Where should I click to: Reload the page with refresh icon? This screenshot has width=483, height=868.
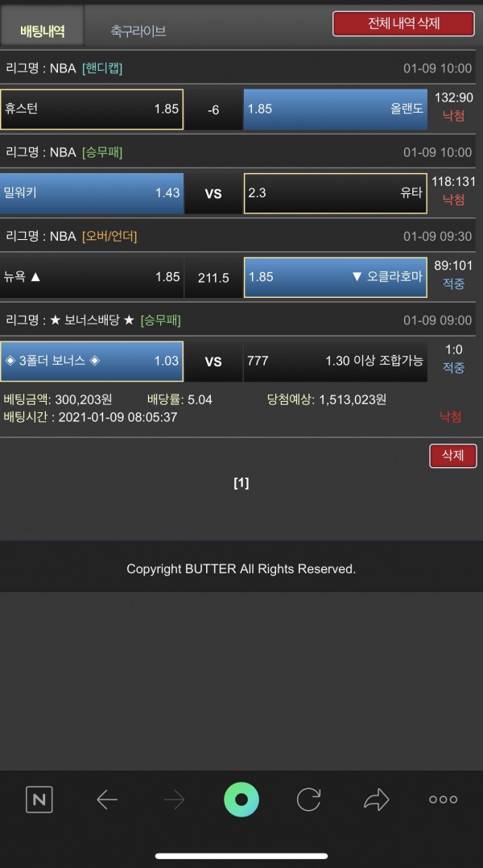pyautogui.click(x=309, y=800)
